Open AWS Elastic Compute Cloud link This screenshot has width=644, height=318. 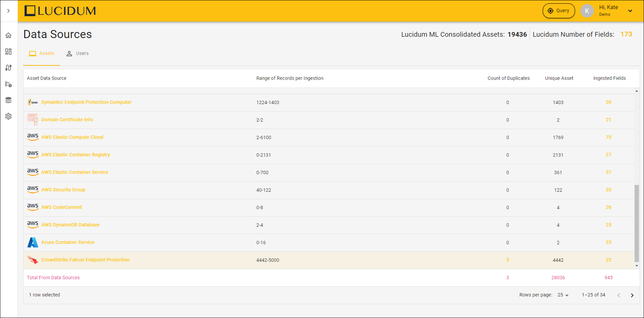click(72, 137)
